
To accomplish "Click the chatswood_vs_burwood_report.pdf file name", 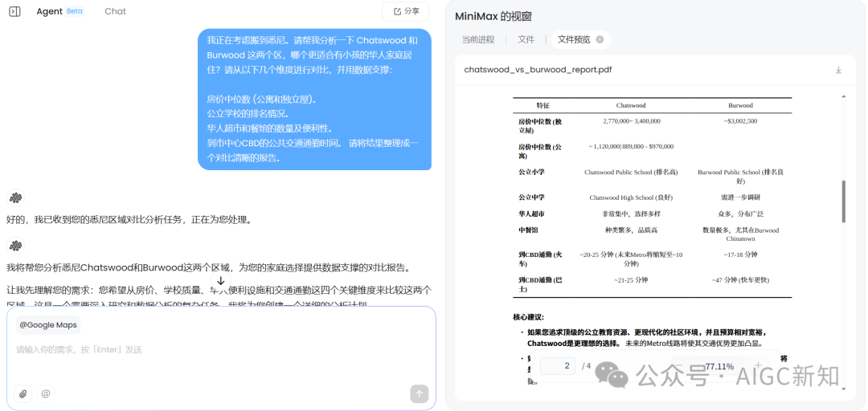I will 538,70.
